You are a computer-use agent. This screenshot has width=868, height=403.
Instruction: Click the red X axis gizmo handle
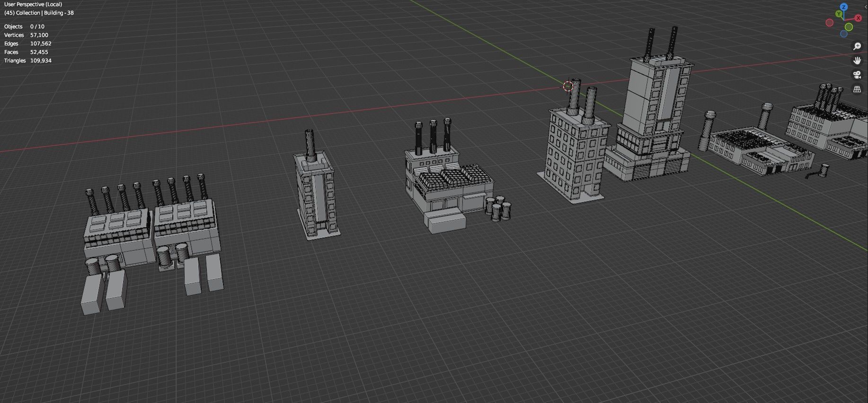[x=858, y=18]
